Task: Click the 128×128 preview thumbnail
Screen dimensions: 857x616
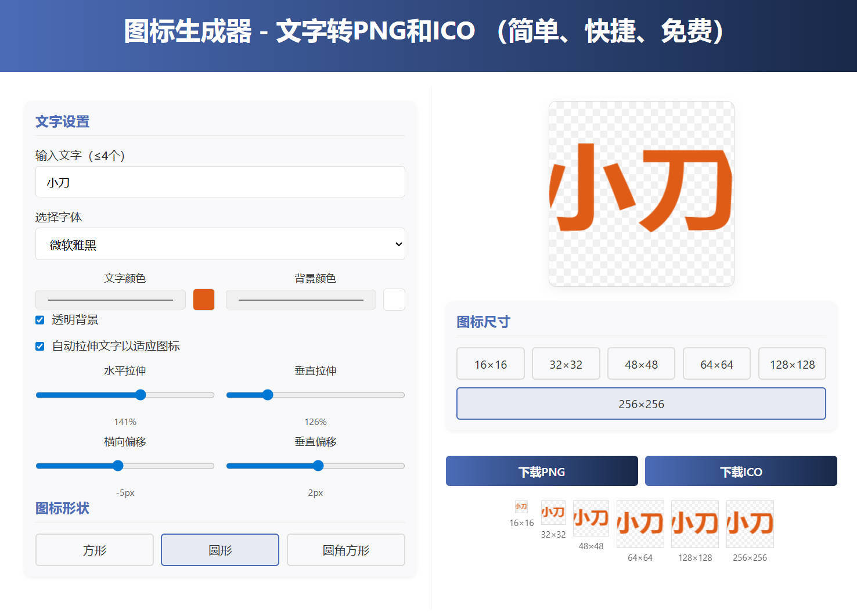Action: coord(694,524)
